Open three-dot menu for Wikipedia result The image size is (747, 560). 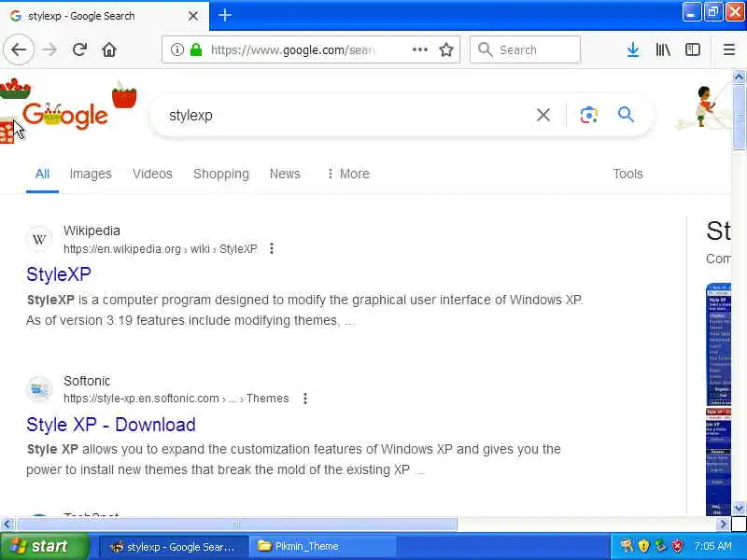click(x=272, y=248)
